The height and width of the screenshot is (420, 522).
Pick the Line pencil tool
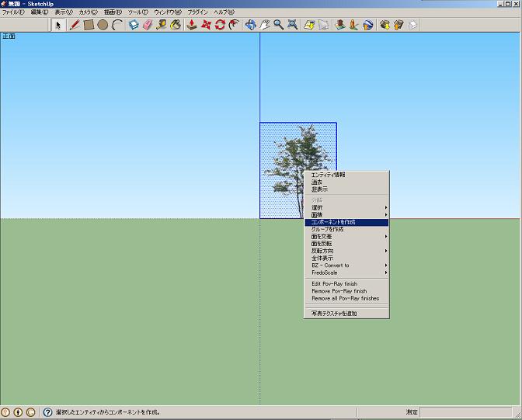[75, 25]
